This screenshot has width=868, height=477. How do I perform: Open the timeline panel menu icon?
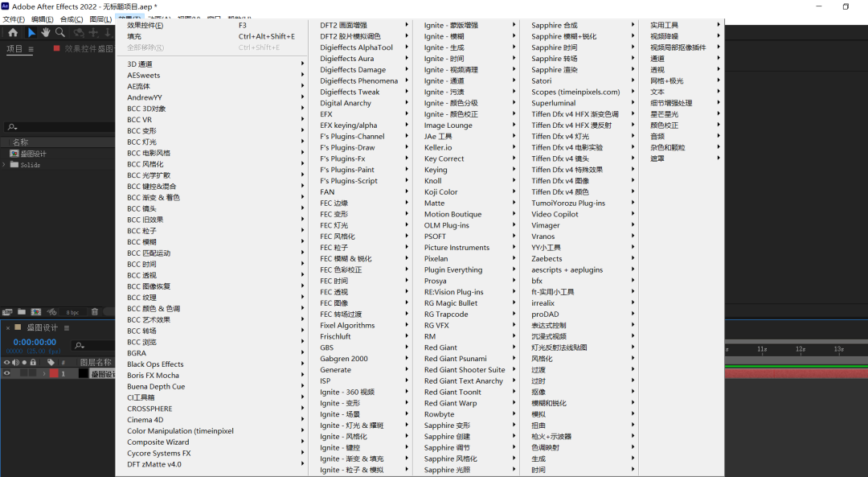point(67,328)
